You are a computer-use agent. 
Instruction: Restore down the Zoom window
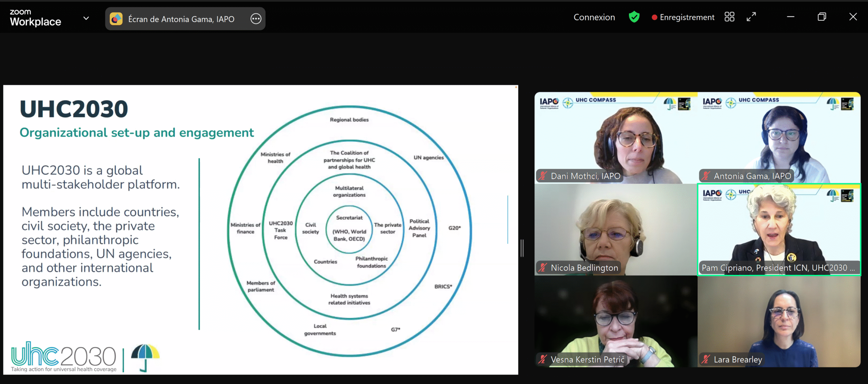[x=822, y=17]
